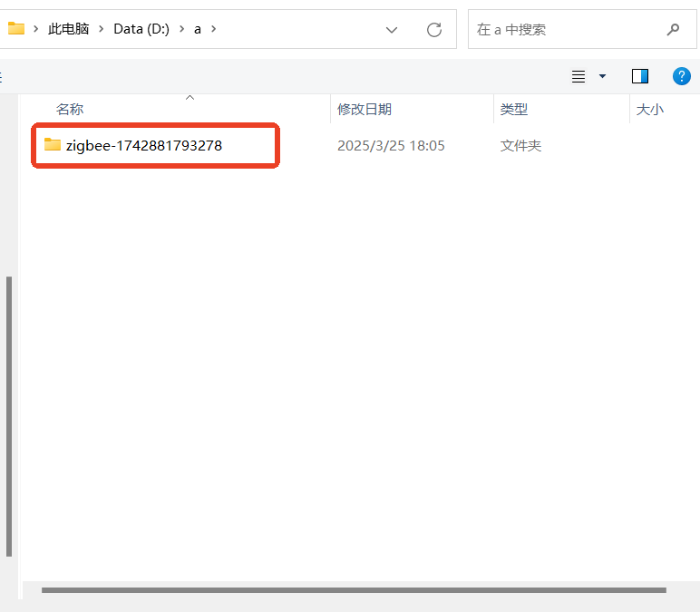Expand the chevron before 此电脑 in the path

pyautogui.click(x=35, y=29)
